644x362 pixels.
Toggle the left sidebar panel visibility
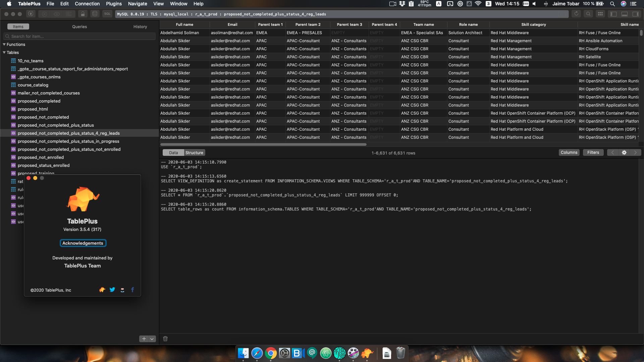pos(613,14)
